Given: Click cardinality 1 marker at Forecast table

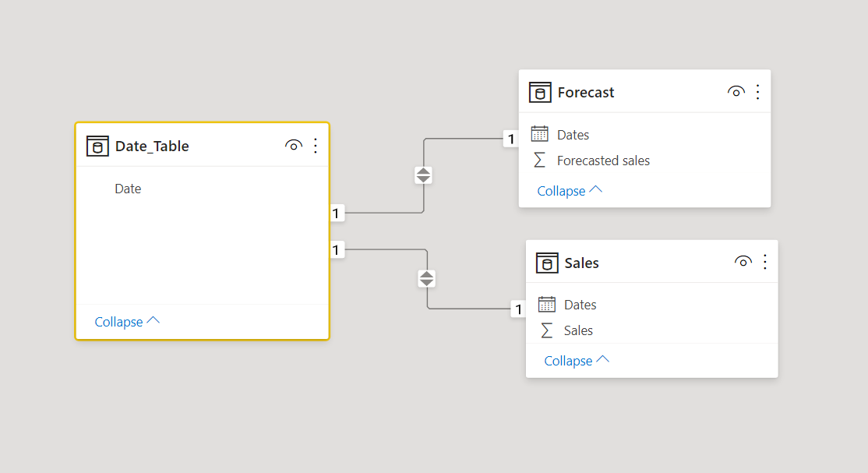Looking at the screenshot, I should click(511, 139).
